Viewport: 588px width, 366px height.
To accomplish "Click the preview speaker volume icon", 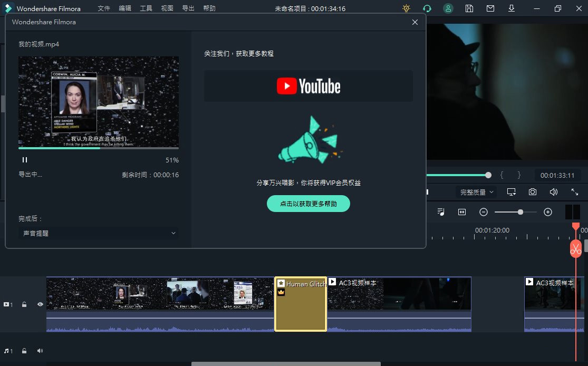I will tap(553, 192).
